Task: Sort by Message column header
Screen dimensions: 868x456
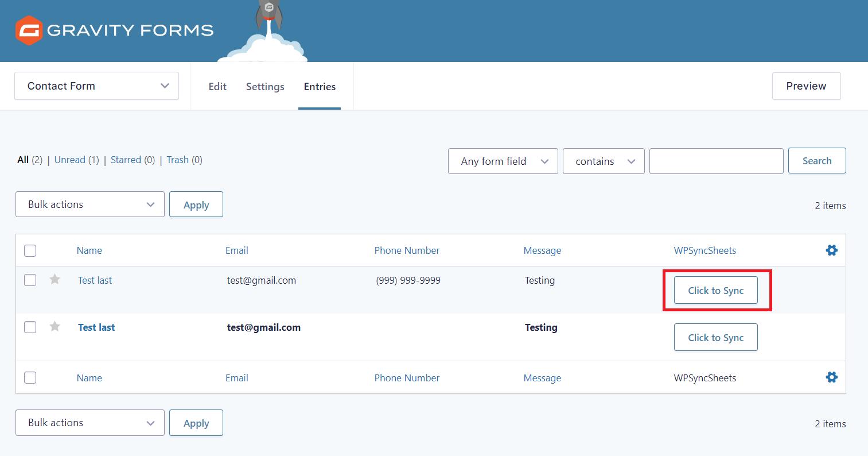Action: (x=542, y=250)
